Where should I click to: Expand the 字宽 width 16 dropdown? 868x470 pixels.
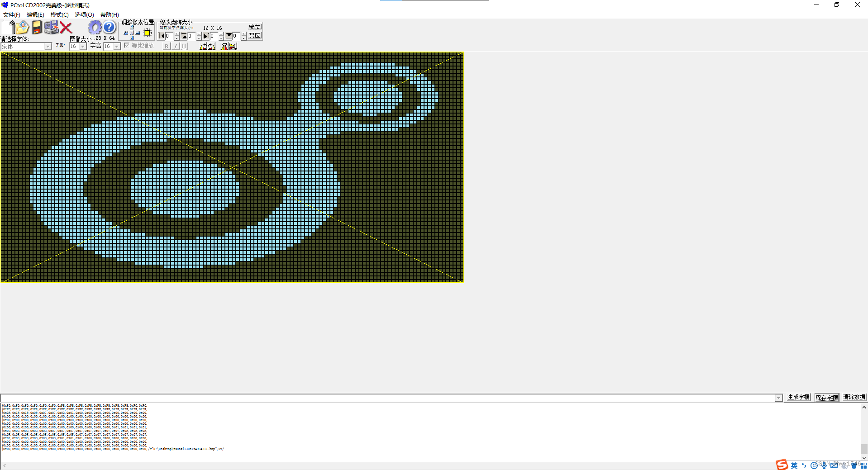click(x=83, y=47)
